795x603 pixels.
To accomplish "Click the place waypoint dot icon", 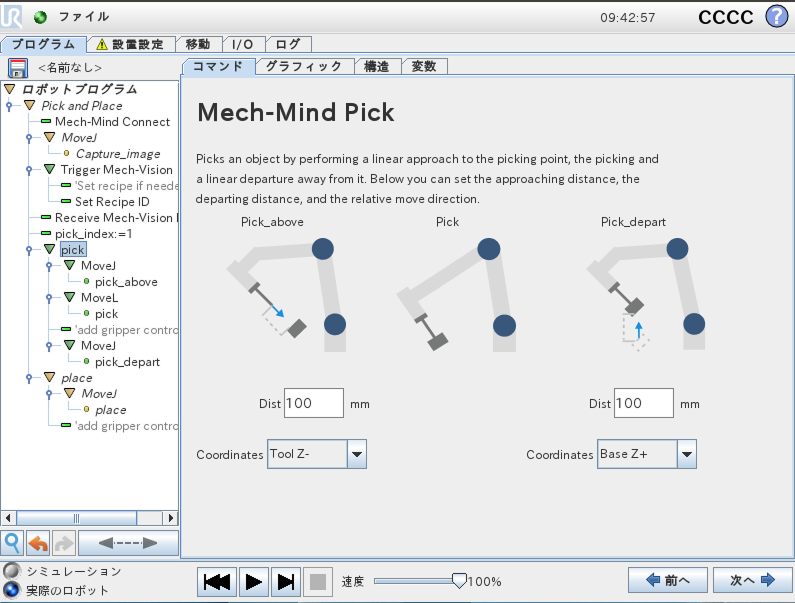I will point(87,409).
